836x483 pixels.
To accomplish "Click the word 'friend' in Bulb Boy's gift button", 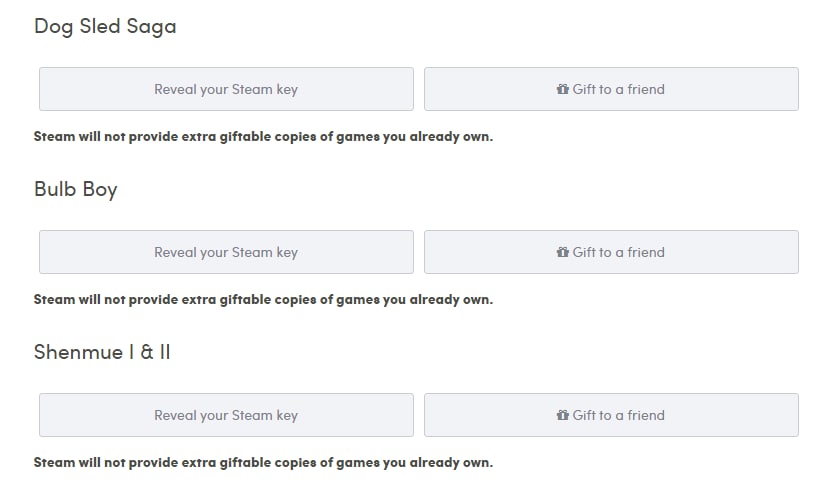I will (646, 252).
